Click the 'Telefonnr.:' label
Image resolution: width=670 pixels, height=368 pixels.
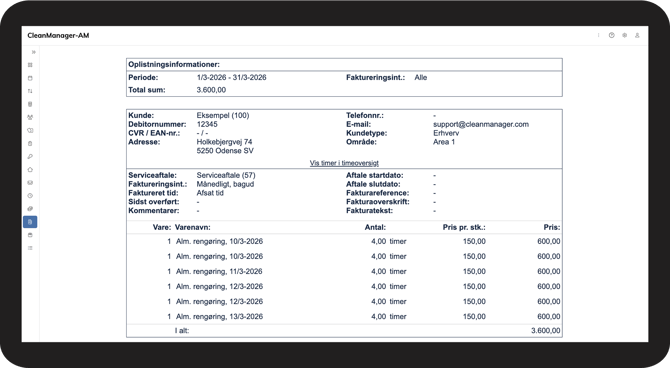(364, 115)
